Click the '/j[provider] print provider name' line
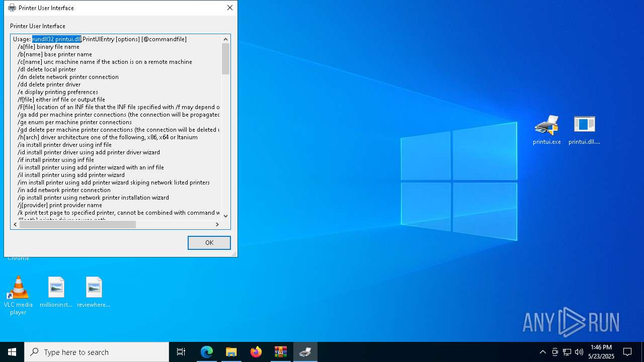The image size is (644, 362). [60, 205]
